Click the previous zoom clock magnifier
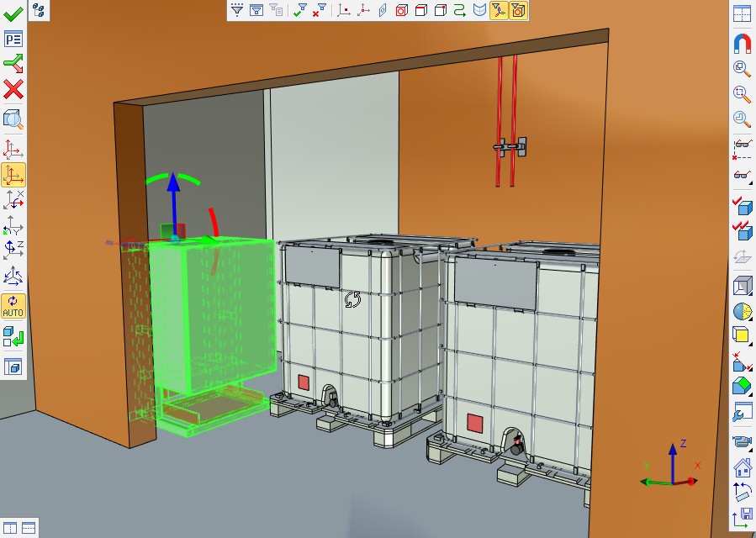 [x=743, y=119]
